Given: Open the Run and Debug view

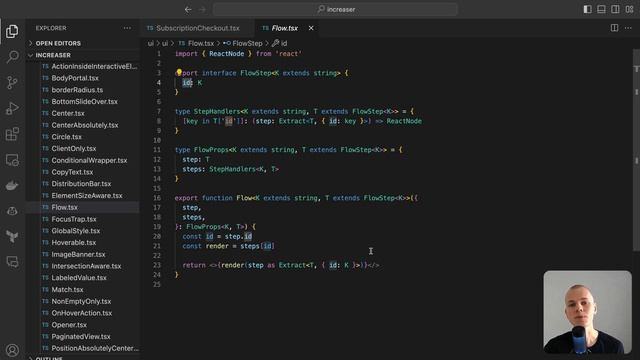Looking at the screenshot, I should click(x=12, y=108).
